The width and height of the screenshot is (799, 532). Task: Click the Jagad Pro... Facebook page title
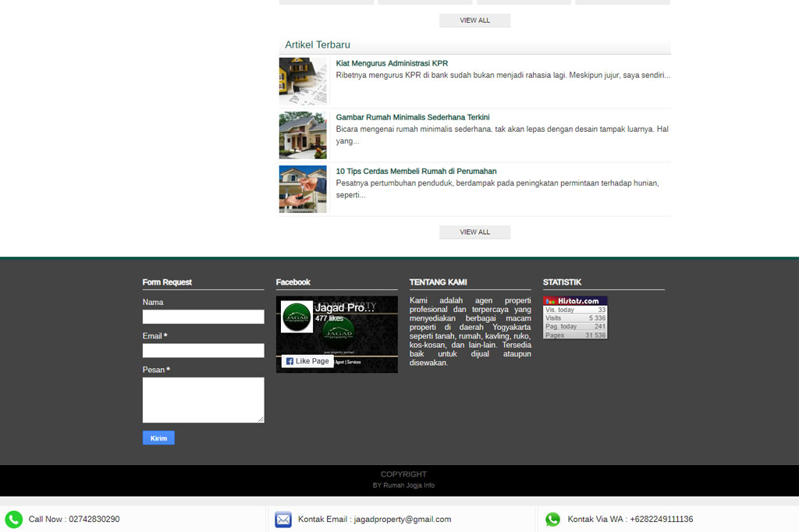[344, 308]
